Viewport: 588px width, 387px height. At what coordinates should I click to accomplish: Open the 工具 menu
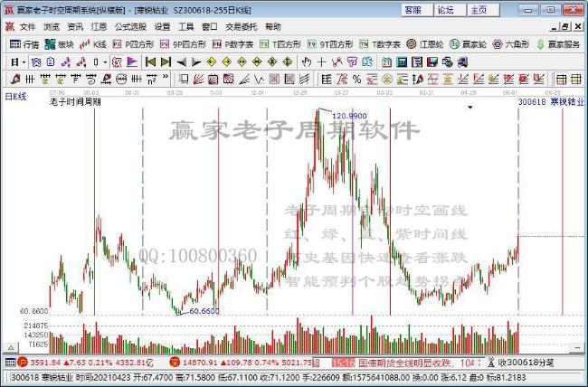[x=185, y=26]
